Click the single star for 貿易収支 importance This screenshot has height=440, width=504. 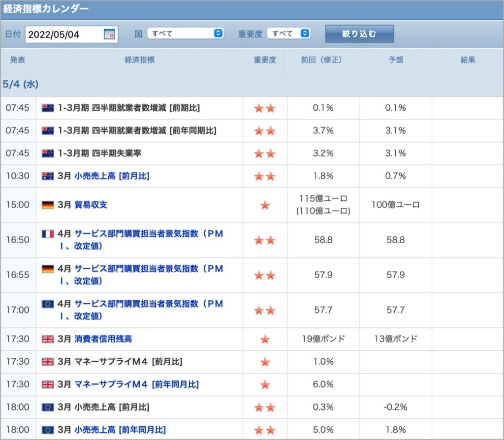265,205
